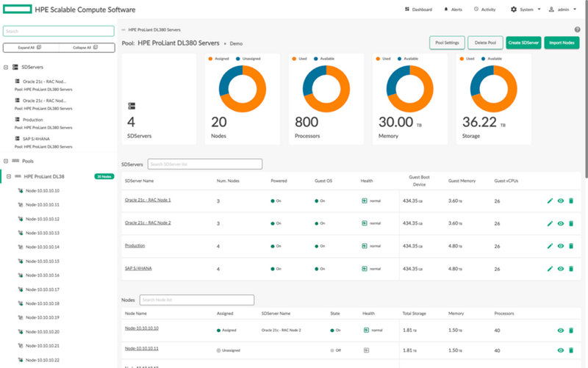The height and width of the screenshot is (368, 588).
Task: View details with the eye icon for Oracle 21c RAC Node 2
Action: click(x=561, y=224)
